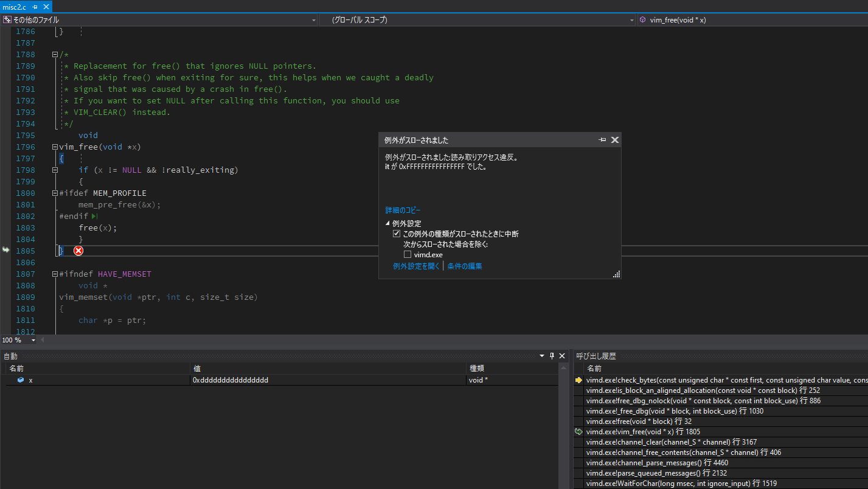Pin the misc2.c document tab
Image resolution: width=868 pixels, height=489 pixels.
point(35,8)
